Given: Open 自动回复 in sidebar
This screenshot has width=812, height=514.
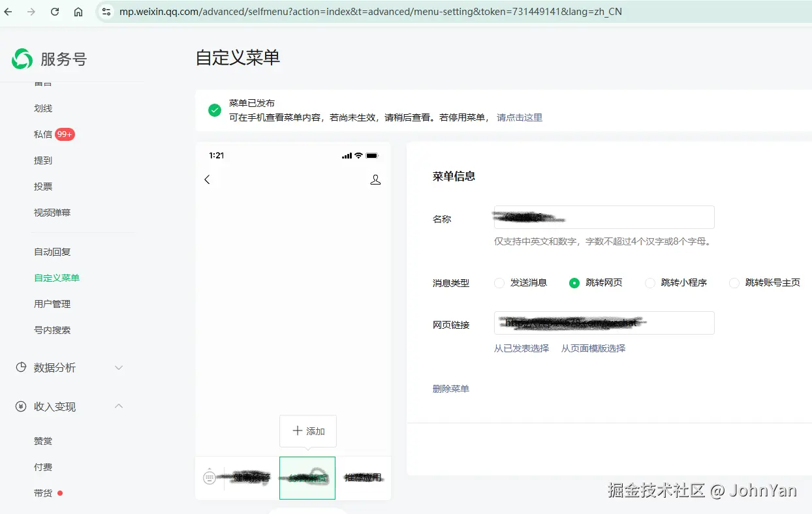Looking at the screenshot, I should point(52,252).
